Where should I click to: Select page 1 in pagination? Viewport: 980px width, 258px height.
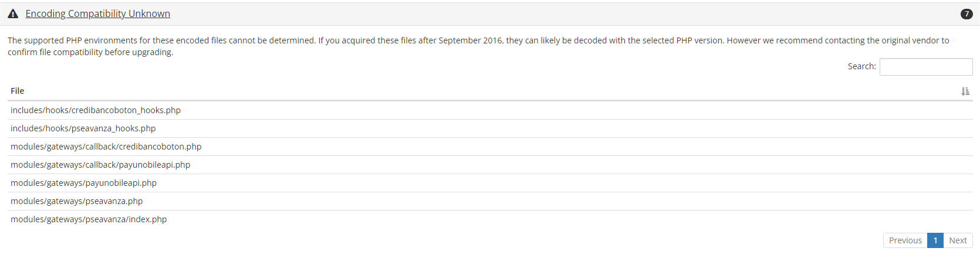[935, 240]
